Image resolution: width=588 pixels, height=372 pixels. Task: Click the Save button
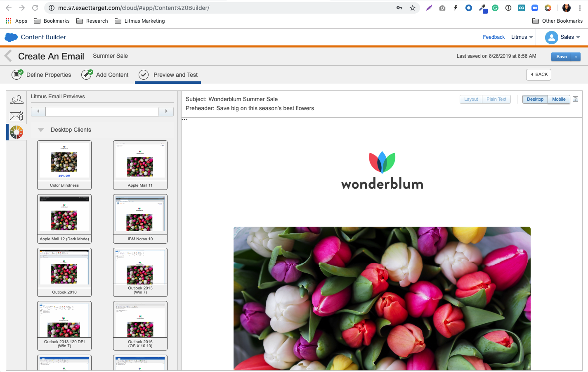tap(562, 57)
